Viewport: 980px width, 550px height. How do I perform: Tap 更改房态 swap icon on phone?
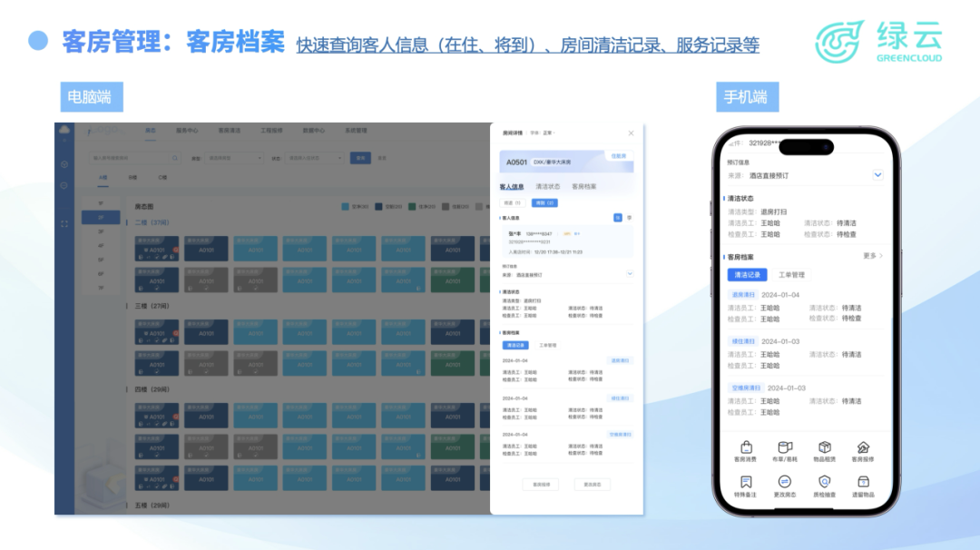[785, 482]
